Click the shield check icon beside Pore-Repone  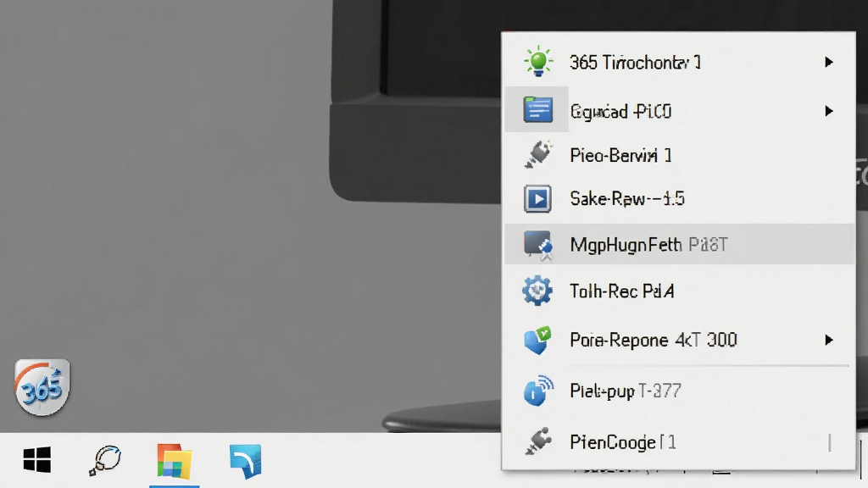(x=537, y=340)
